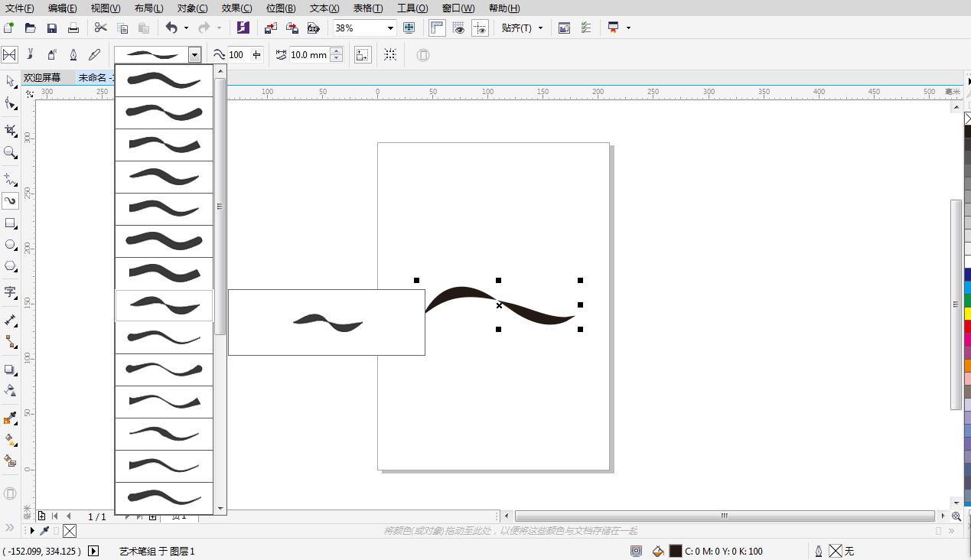971x560 pixels.
Task: Export the document
Action: click(292, 28)
